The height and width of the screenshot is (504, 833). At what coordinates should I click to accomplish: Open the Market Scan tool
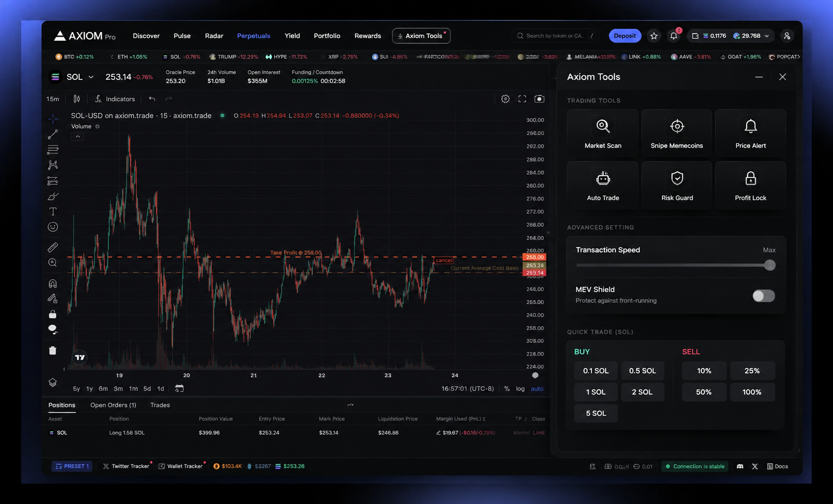coord(603,133)
